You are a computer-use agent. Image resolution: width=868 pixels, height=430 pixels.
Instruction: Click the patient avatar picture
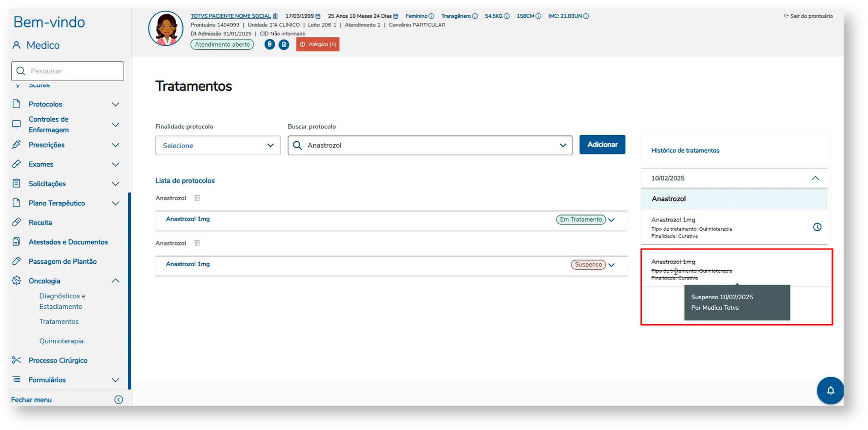pos(166,28)
